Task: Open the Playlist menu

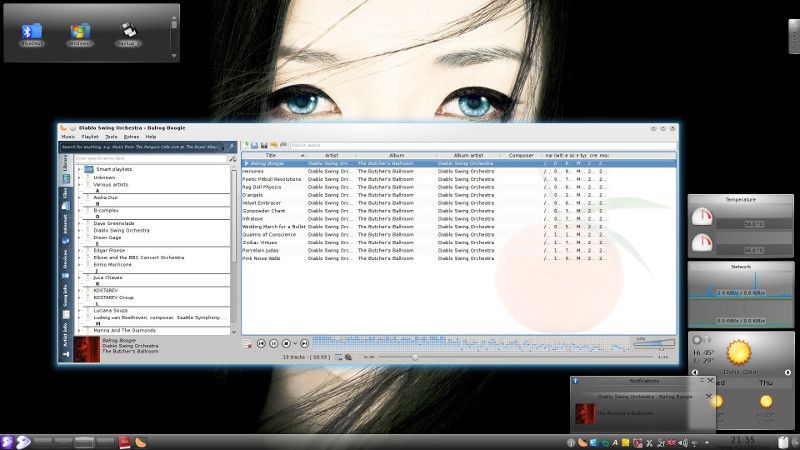Action: click(x=90, y=137)
